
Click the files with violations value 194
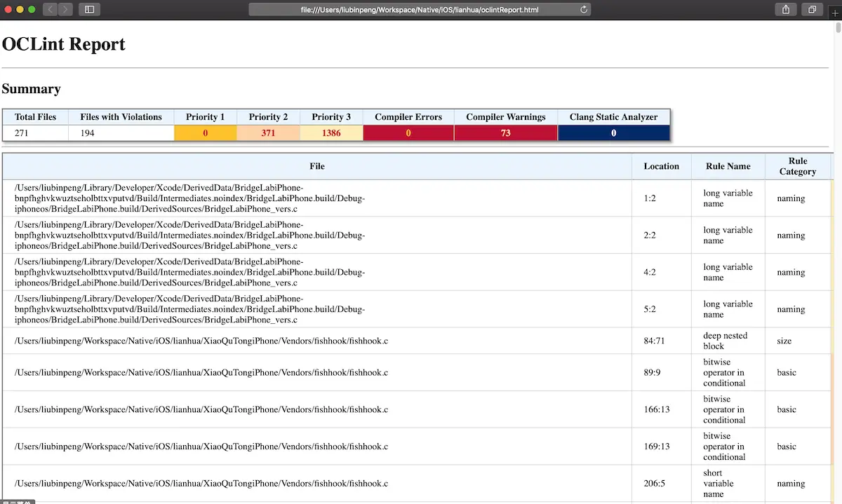[x=121, y=133]
